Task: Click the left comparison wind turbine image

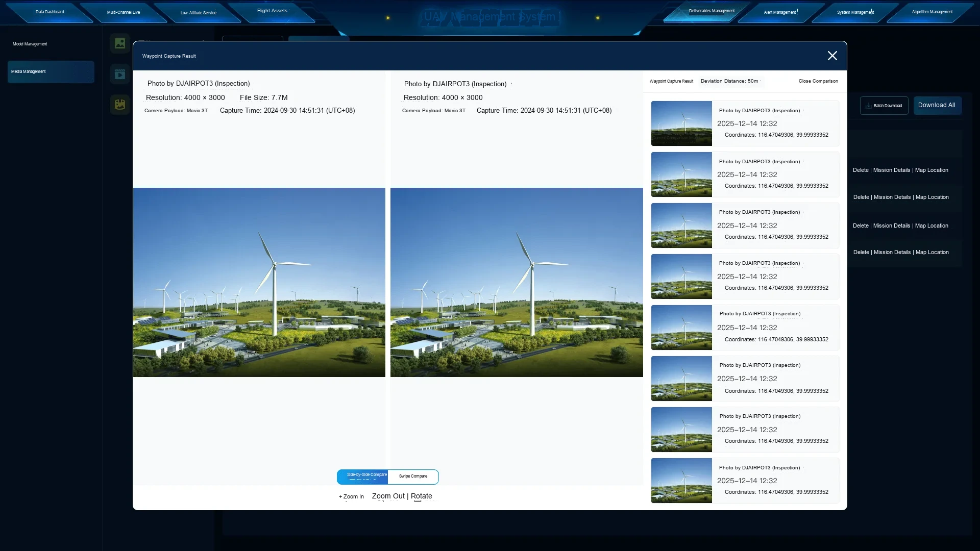Action: (x=259, y=282)
